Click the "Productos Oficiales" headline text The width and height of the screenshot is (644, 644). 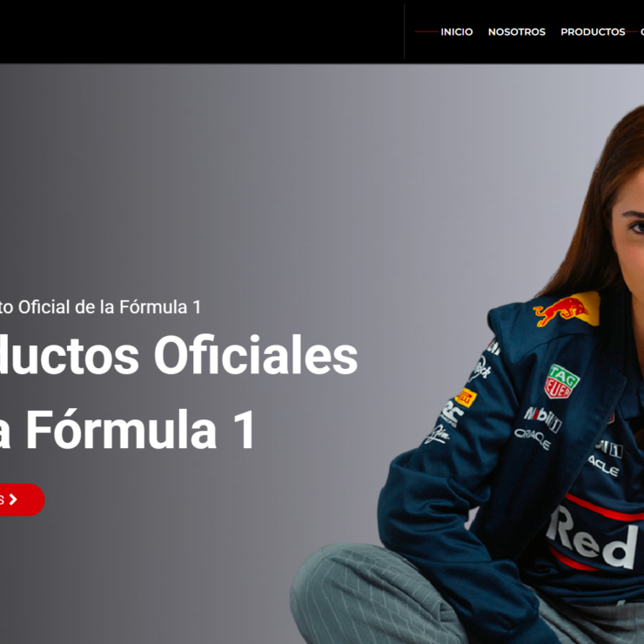point(178,355)
